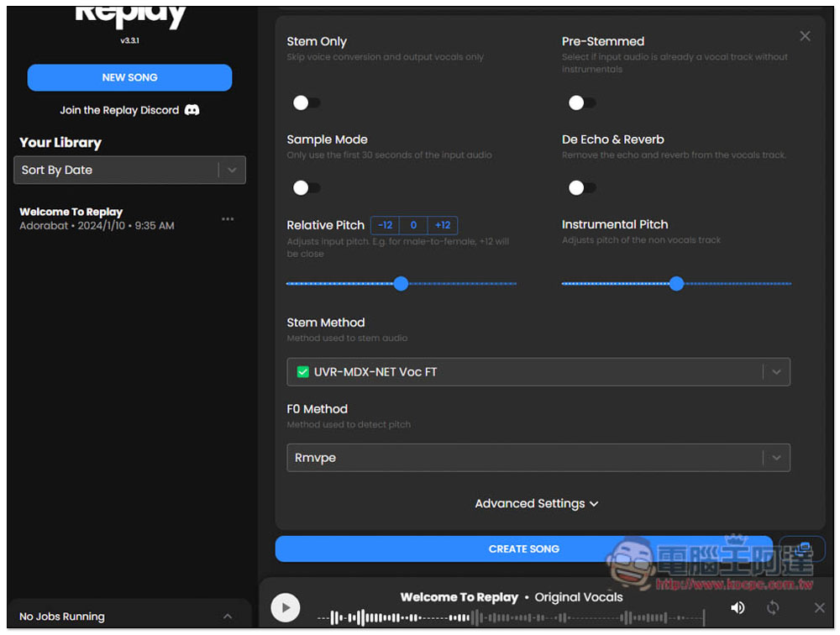Select the Welcome To Replay library entry
This screenshot has height=635, width=840.
coord(97,218)
